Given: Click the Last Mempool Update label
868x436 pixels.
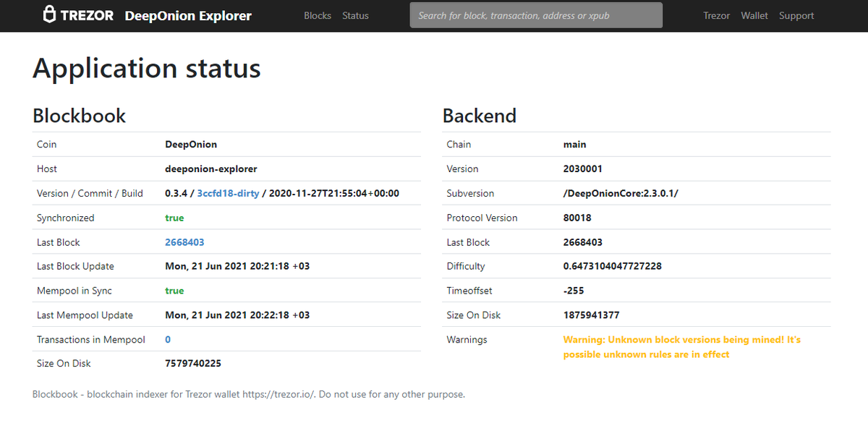Looking at the screenshot, I should (x=85, y=315).
